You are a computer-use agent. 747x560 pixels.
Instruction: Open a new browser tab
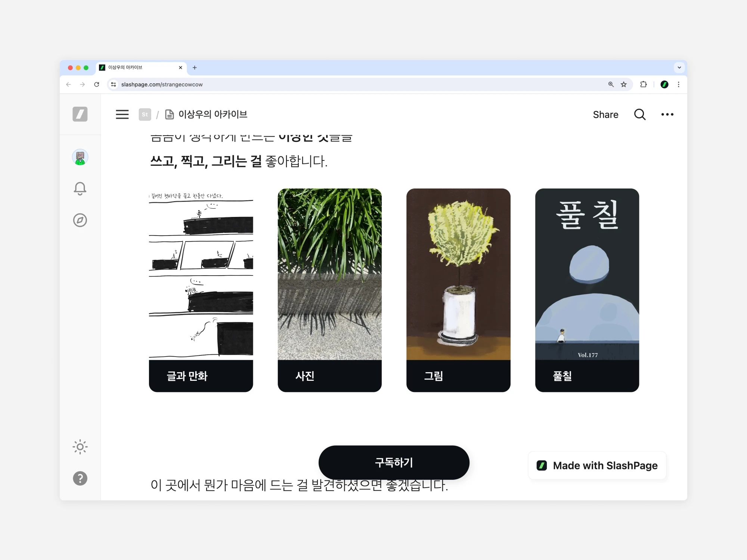point(195,68)
